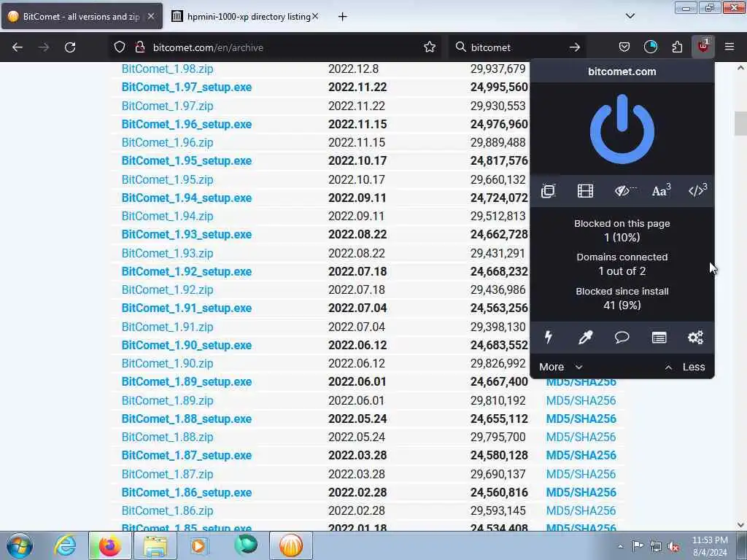Click the scrollbar down arrow
This screenshot has width=747, height=560.
tap(740, 525)
